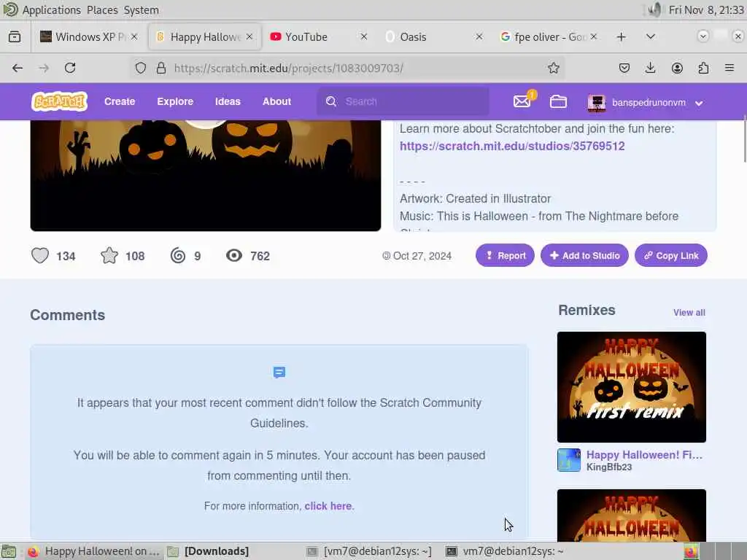Close the Happy Halloween tab

click(x=249, y=36)
